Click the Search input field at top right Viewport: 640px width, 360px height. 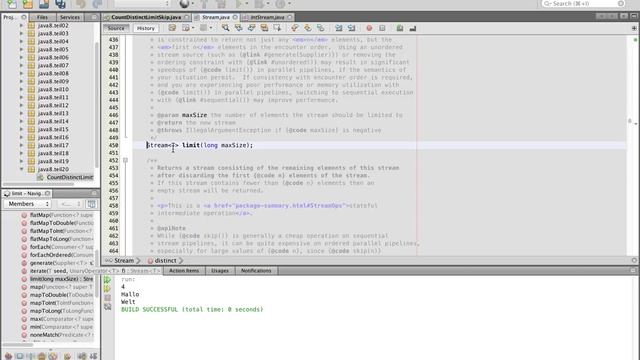[583, 4]
